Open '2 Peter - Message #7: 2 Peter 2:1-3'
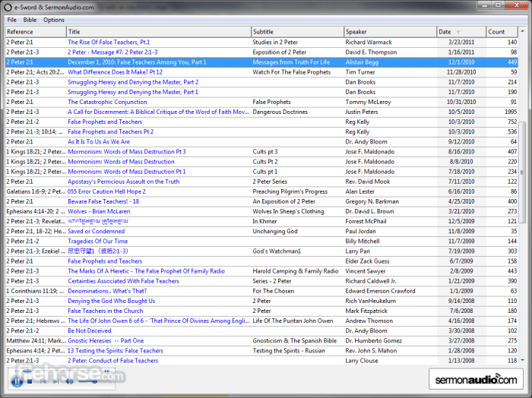Viewport: 532px width, 398px height. click(x=112, y=52)
